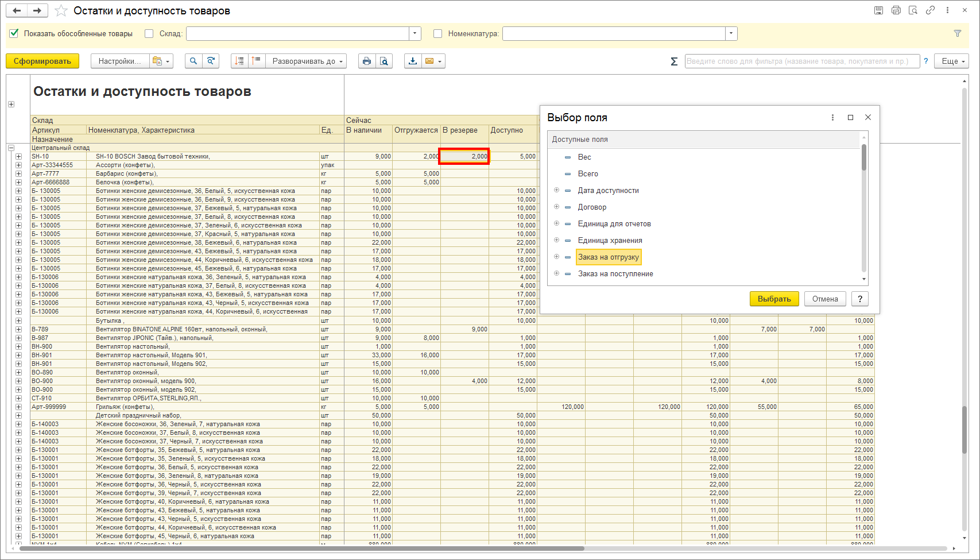Click the Грильяж (конфеты) row name
The height and width of the screenshot is (560, 980).
coord(125,407)
